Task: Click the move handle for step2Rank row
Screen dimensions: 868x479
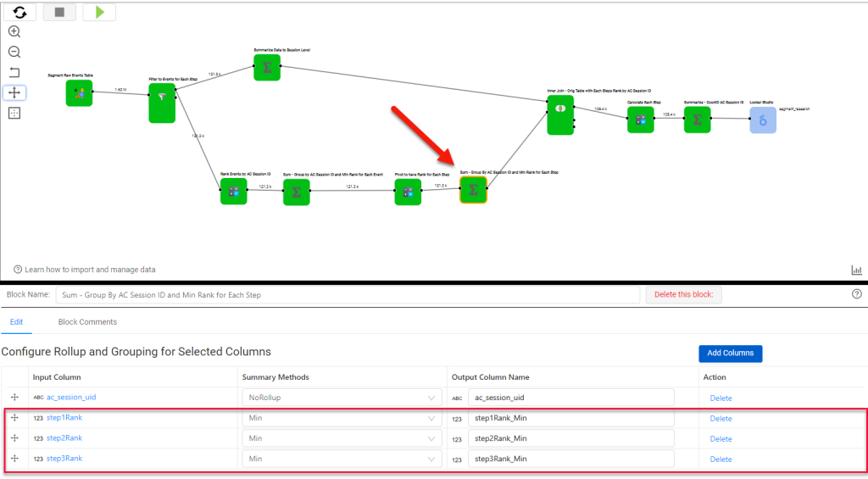Action: coord(15,438)
